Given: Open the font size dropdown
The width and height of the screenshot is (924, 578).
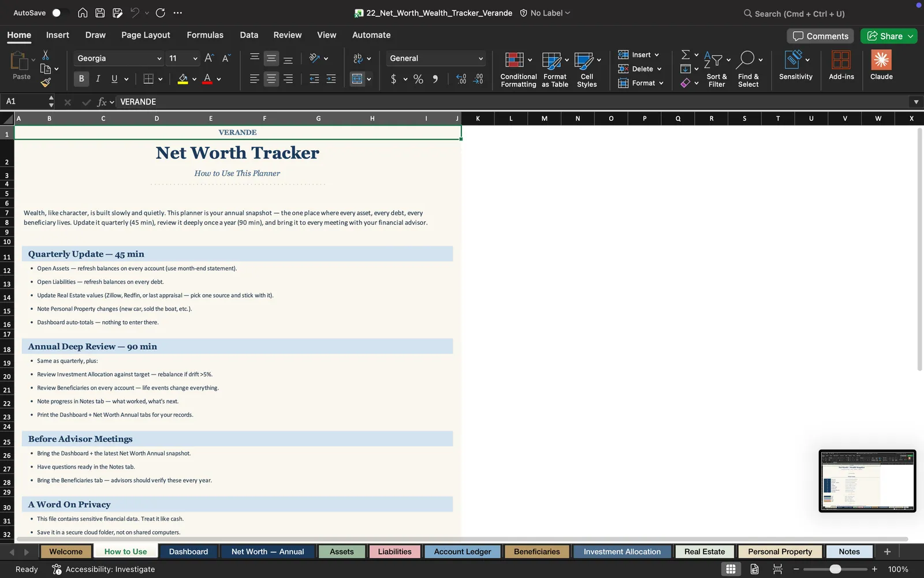Looking at the screenshot, I should pyautogui.click(x=195, y=58).
